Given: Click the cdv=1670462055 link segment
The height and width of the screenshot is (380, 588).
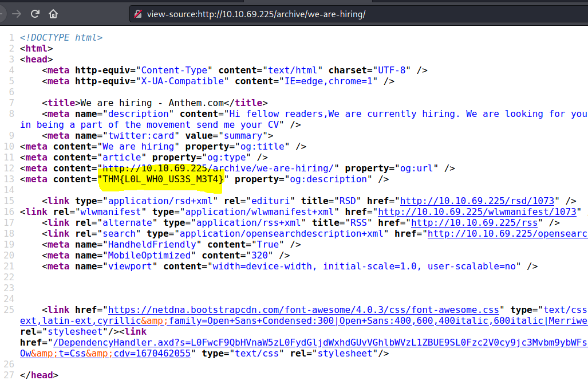Looking at the screenshot, I should 152,353.
